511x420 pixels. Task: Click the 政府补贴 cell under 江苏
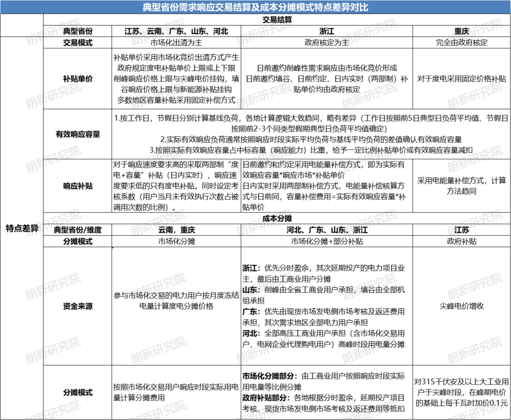[x=461, y=241]
